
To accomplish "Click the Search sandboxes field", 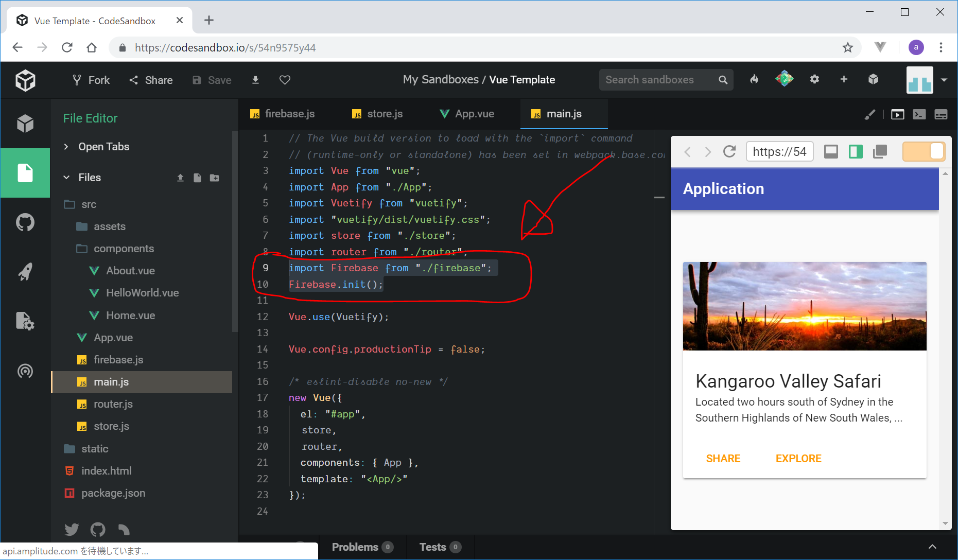I will tap(659, 80).
